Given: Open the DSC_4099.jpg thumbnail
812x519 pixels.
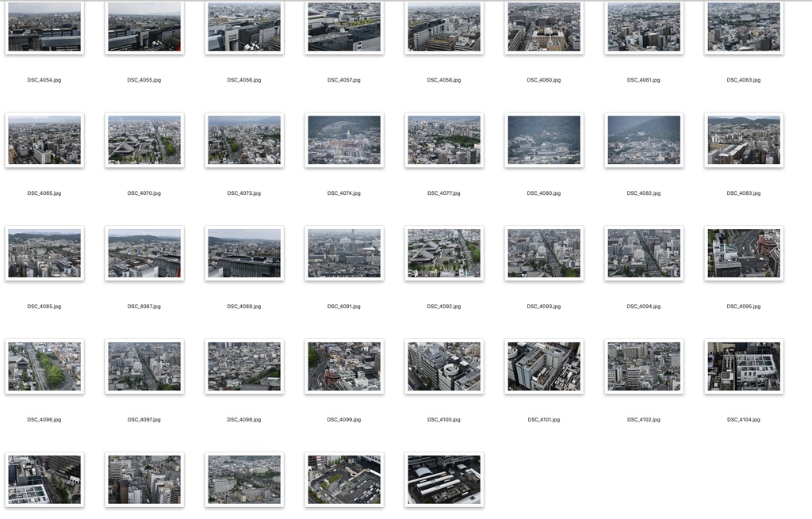Looking at the screenshot, I should coord(343,366).
